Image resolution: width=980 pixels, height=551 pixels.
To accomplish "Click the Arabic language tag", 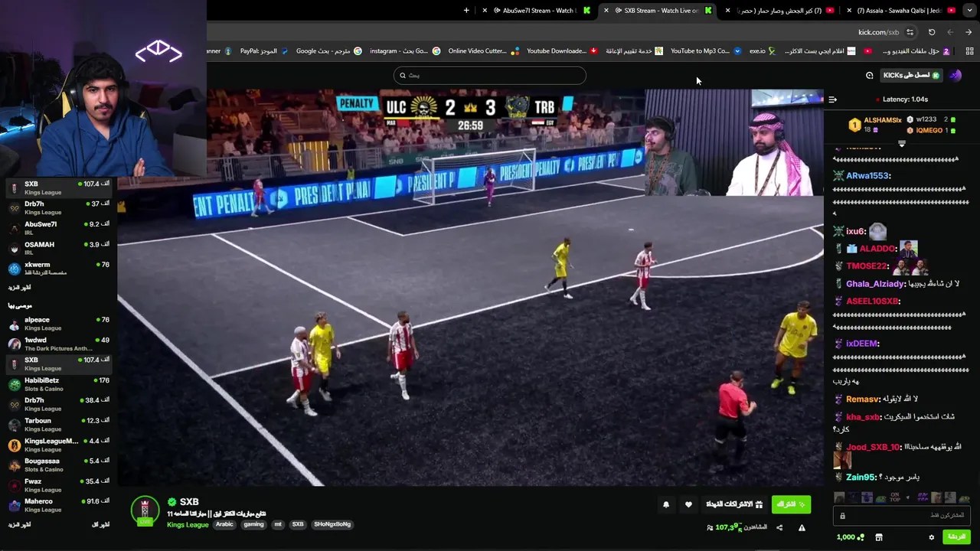I will [224, 524].
